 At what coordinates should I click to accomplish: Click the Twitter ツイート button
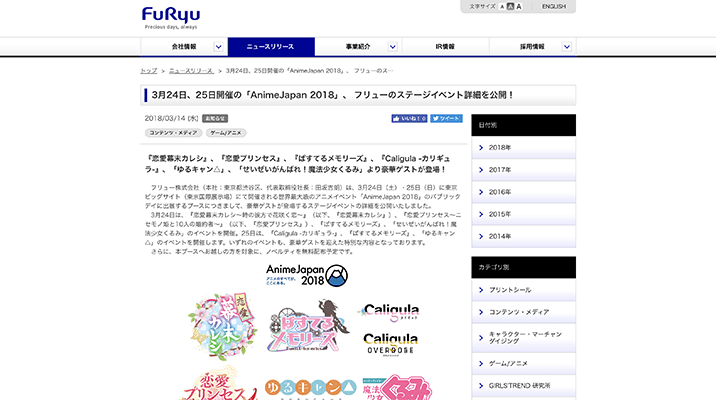click(446, 118)
